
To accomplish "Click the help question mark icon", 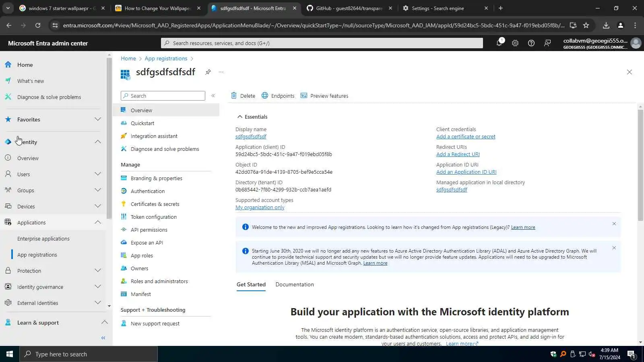I will (x=531, y=43).
